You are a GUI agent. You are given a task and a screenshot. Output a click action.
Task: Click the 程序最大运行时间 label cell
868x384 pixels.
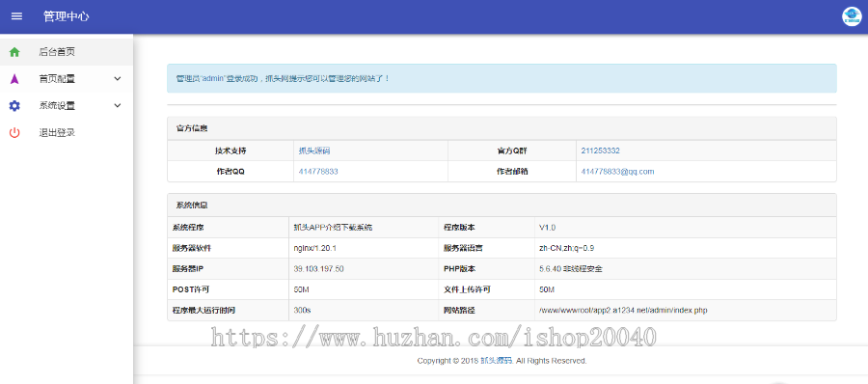[228, 311]
